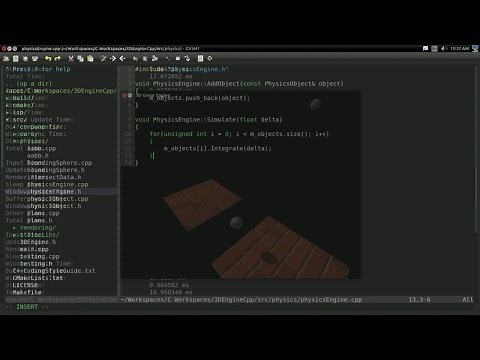Open main.cpp in the file tree
This screenshot has height=360, width=480.
click(34, 249)
